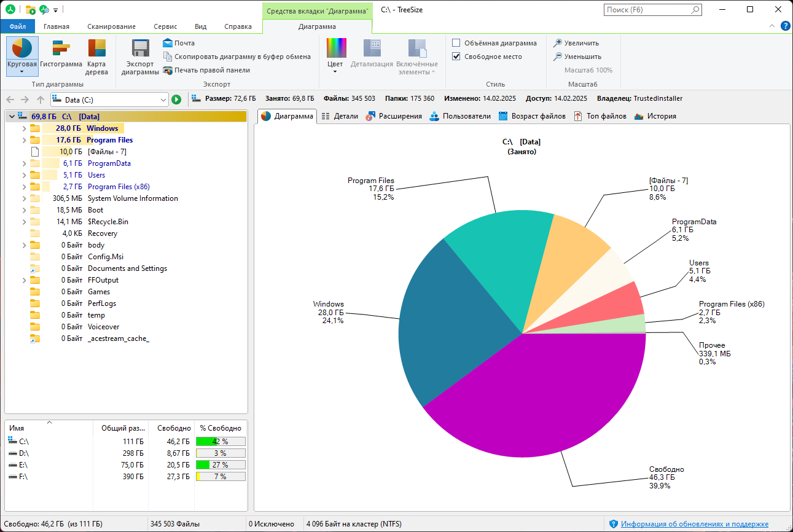The height and width of the screenshot is (532, 793).
Task: Click the Почта mail icon
Action: pos(168,43)
